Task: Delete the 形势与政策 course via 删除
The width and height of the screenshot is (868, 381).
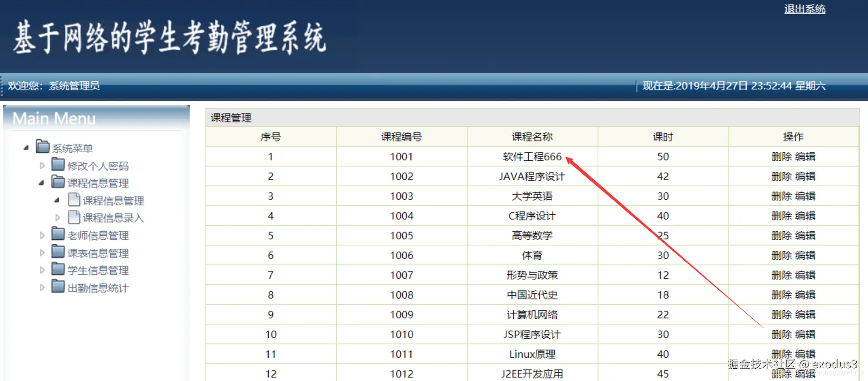Action: pos(781,275)
